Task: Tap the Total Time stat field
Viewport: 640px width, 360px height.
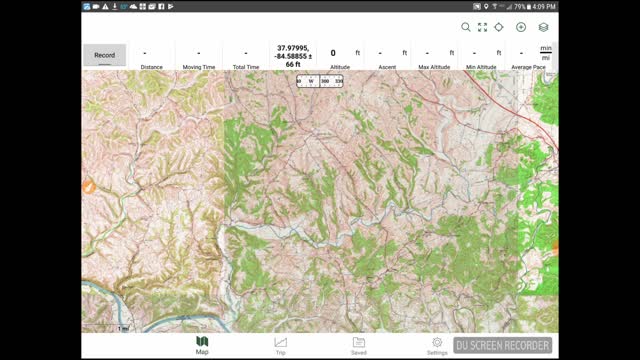Action: [246, 56]
